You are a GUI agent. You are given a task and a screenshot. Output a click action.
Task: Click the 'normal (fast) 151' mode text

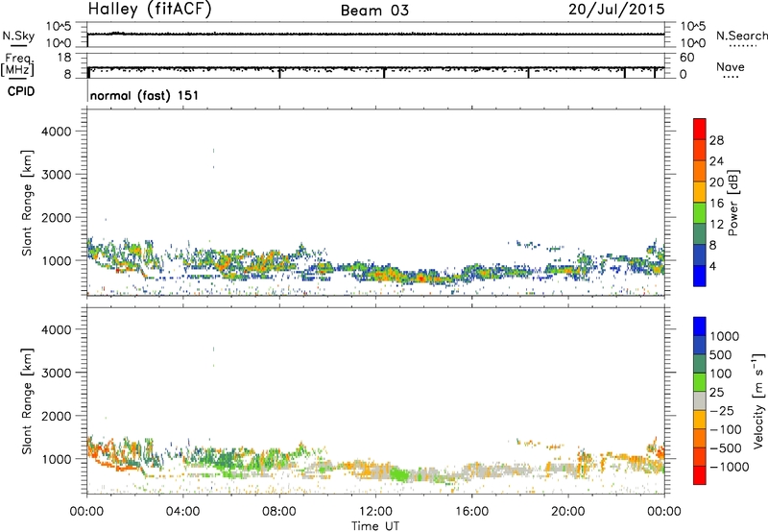[145, 95]
